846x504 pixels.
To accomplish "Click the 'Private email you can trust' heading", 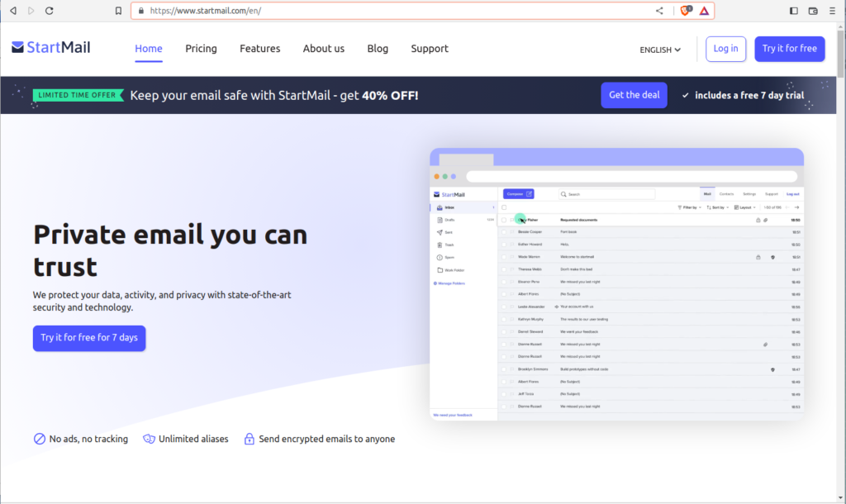I will pyautogui.click(x=170, y=250).
